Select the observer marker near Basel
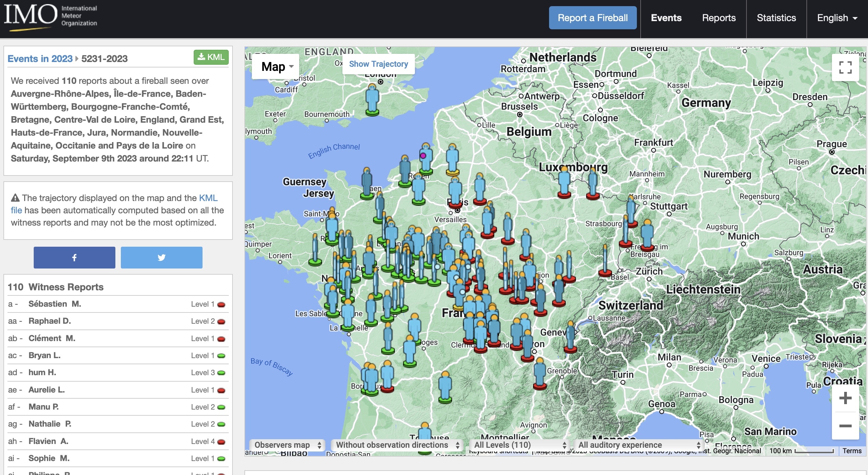868x475 pixels. point(605,260)
